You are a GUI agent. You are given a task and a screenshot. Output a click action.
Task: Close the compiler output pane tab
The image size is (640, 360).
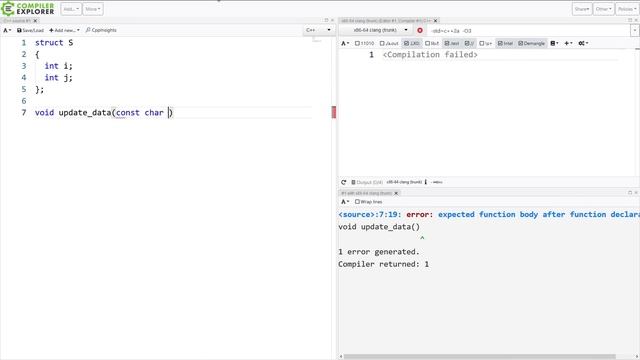point(396,193)
